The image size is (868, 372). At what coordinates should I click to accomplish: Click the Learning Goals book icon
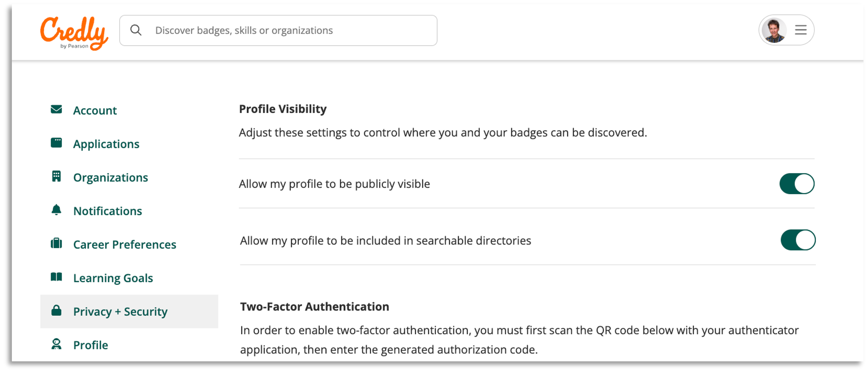pos(56,277)
